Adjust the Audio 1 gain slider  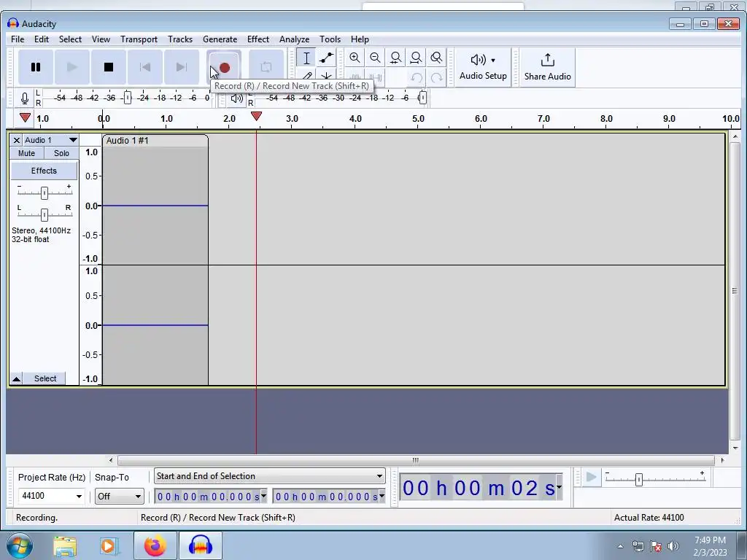pos(44,192)
